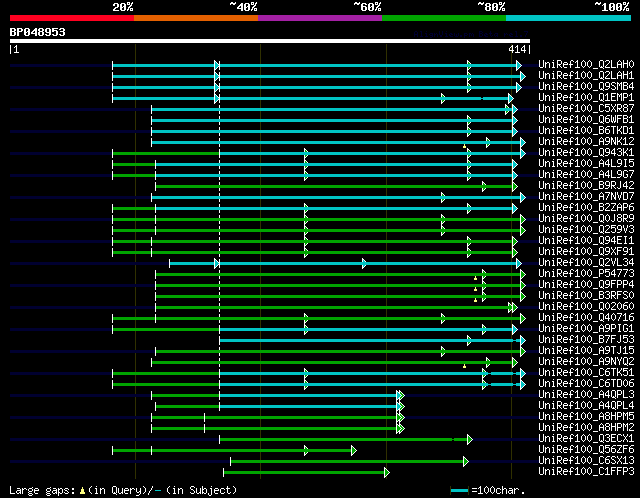Image resolution: width=640 pixels, height=498 pixels.
Task: Click the UniRef100_C5XR87 entry
Action: pos(586,109)
